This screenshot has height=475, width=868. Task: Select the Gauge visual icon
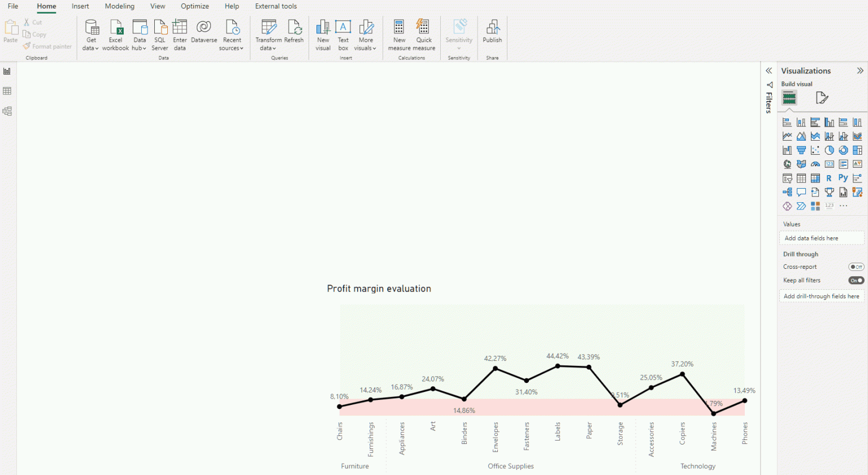coord(815,164)
